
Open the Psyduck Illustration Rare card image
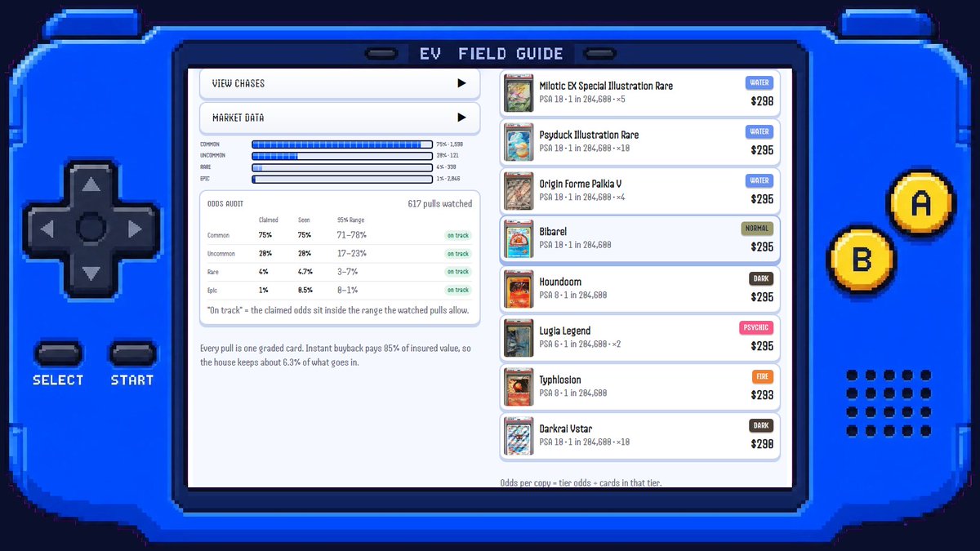pos(519,142)
